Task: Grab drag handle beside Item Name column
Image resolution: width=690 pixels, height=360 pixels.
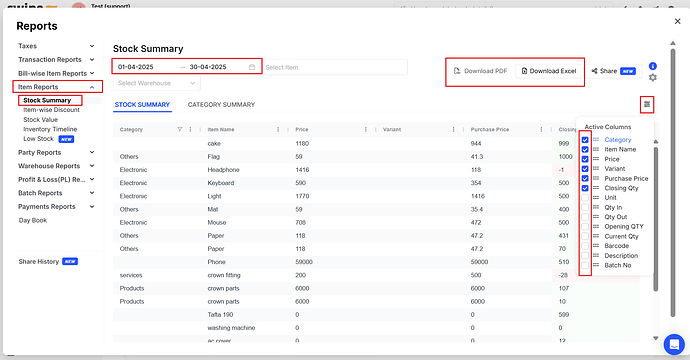Action: (x=596, y=149)
